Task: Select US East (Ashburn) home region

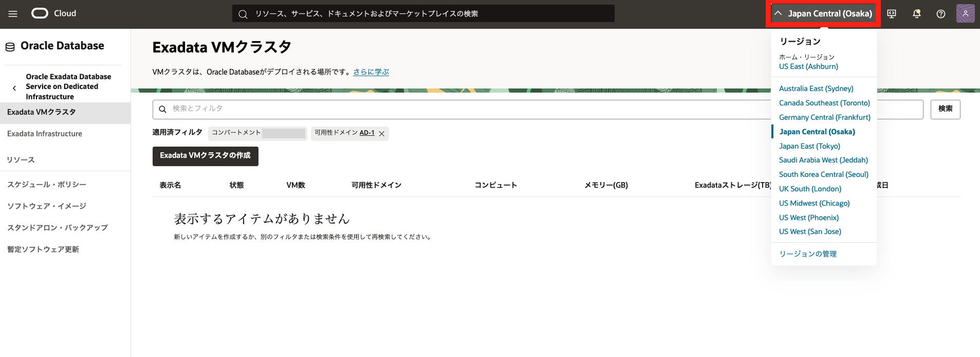Action: click(x=808, y=66)
